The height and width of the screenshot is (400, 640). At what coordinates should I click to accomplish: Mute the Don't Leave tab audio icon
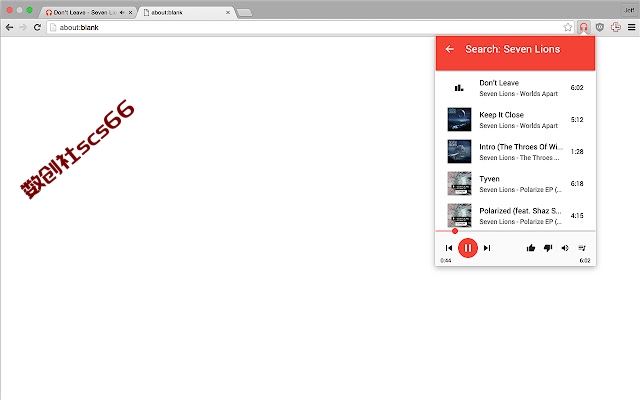click(122, 13)
